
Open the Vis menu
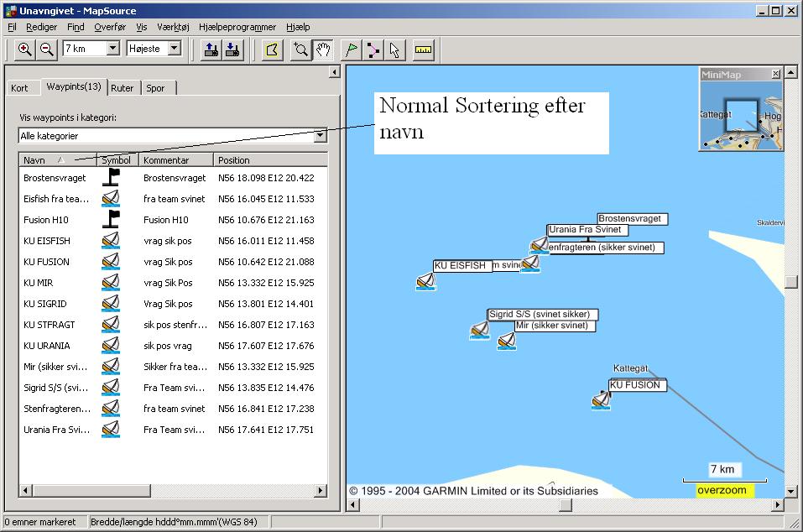(141, 27)
